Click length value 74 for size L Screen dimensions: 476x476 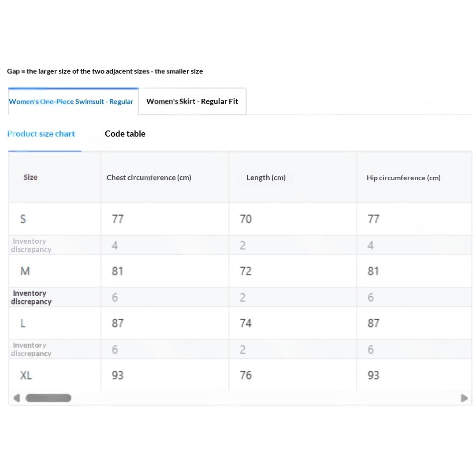(245, 324)
